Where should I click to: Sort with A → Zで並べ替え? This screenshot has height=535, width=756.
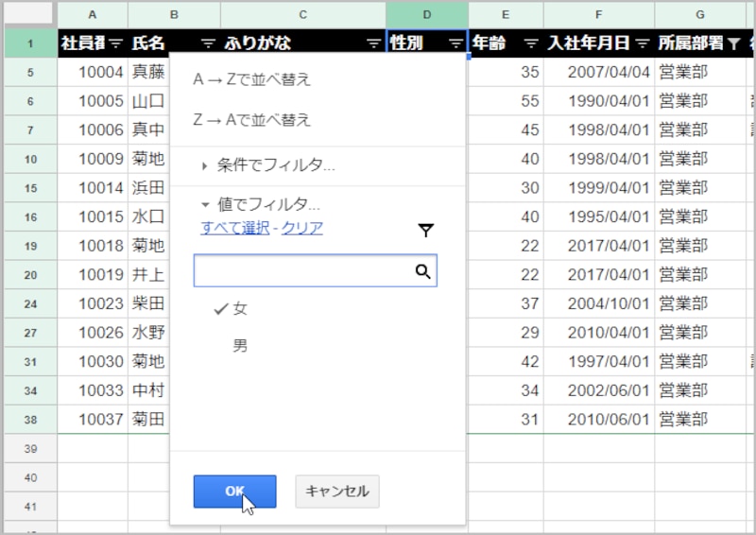(x=251, y=79)
